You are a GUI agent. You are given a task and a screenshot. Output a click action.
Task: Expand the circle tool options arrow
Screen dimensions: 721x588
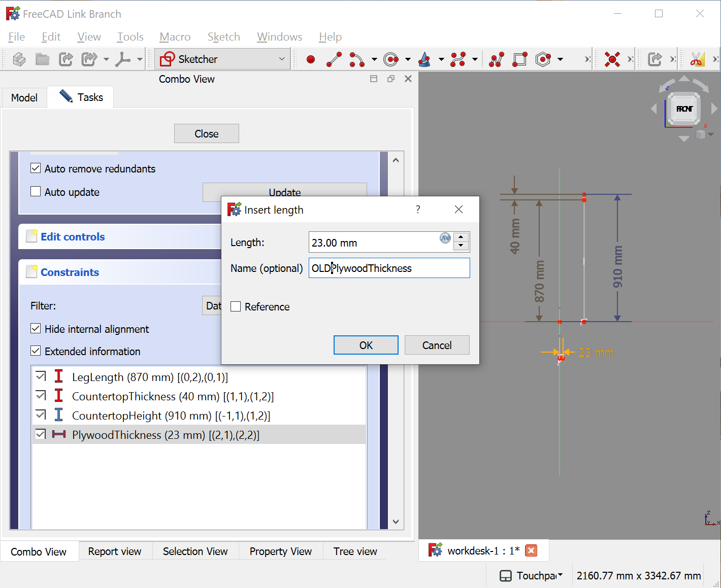pyautogui.click(x=407, y=59)
